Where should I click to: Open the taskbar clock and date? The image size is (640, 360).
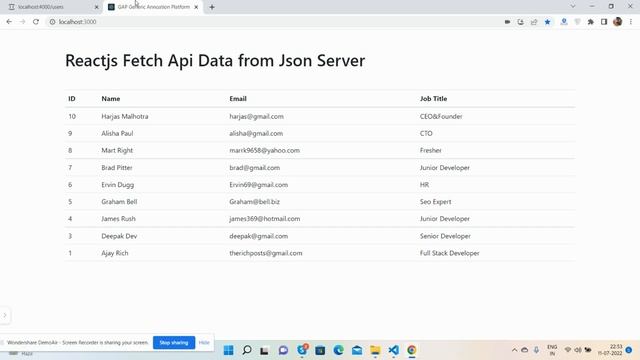610,350
